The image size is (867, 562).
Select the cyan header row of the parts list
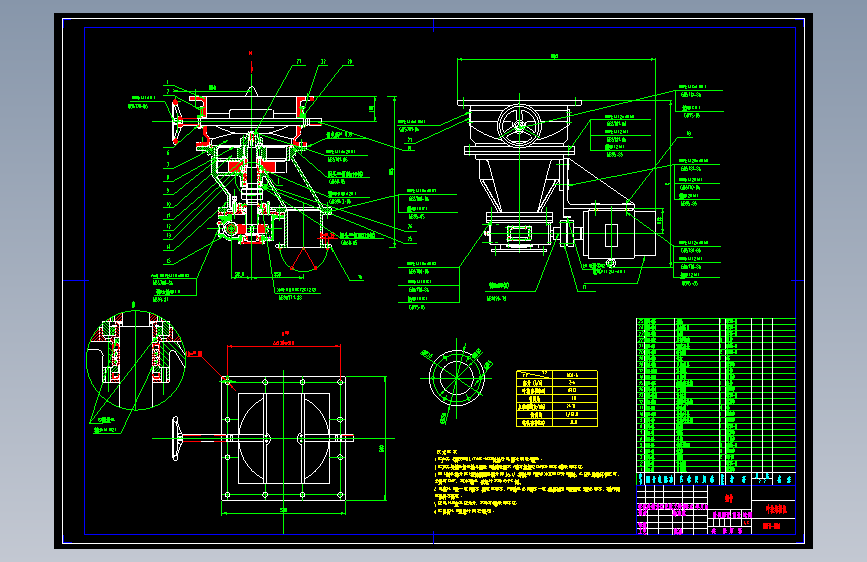[x=715, y=479]
